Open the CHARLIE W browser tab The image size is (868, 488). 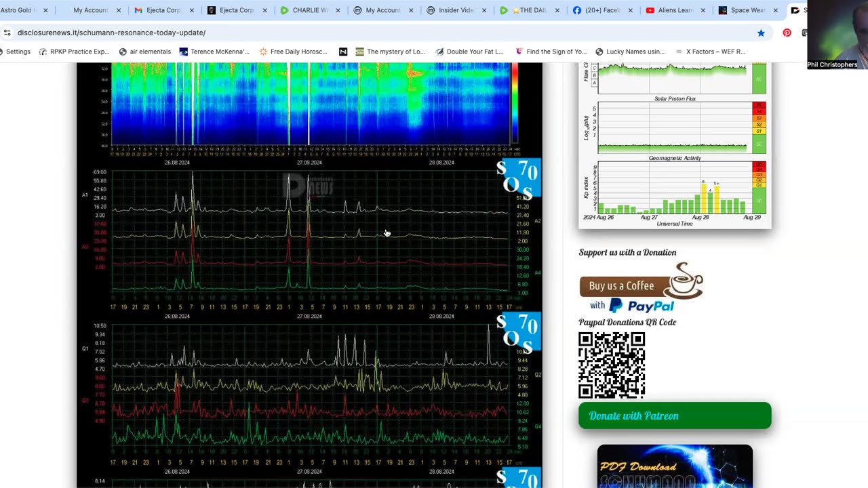(304, 10)
